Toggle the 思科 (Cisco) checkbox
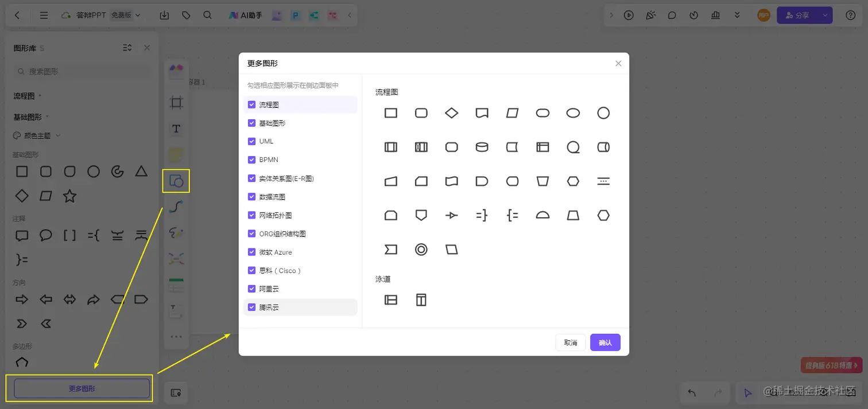The width and height of the screenshot is (868, 409). (251, 270)
